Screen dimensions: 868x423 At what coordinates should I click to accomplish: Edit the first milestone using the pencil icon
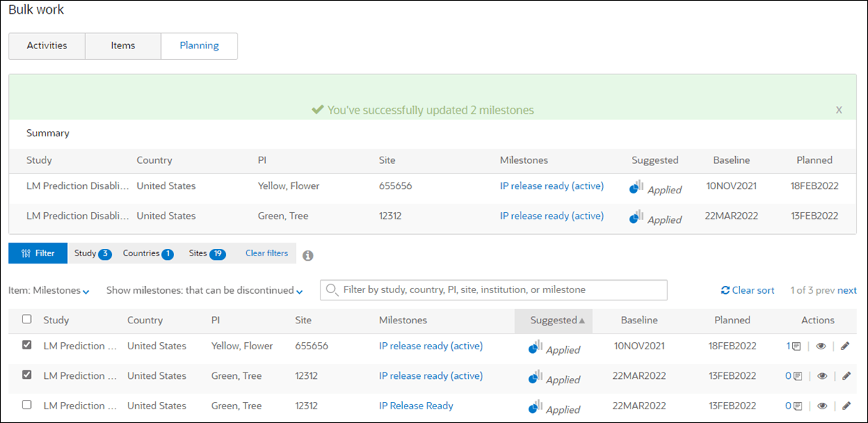845,346
